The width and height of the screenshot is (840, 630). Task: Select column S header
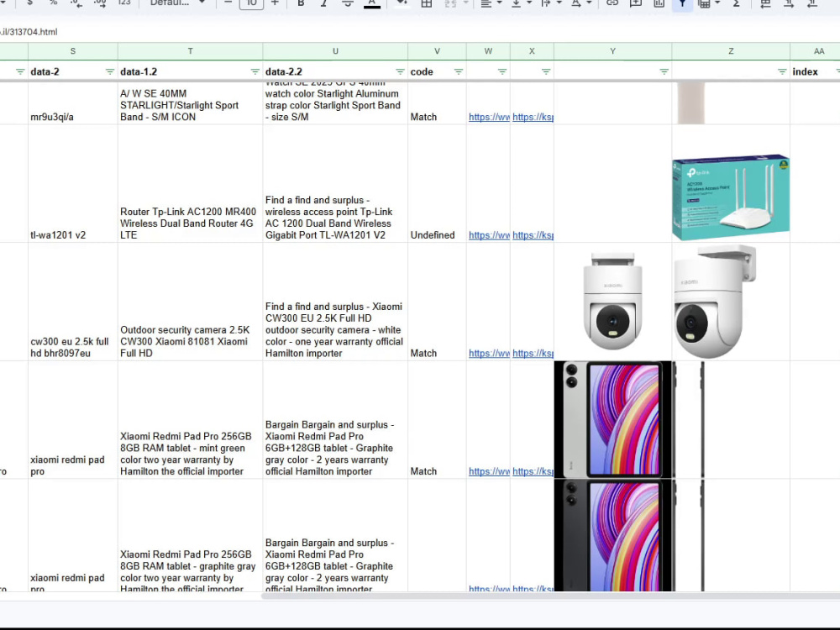click(73, 51)
